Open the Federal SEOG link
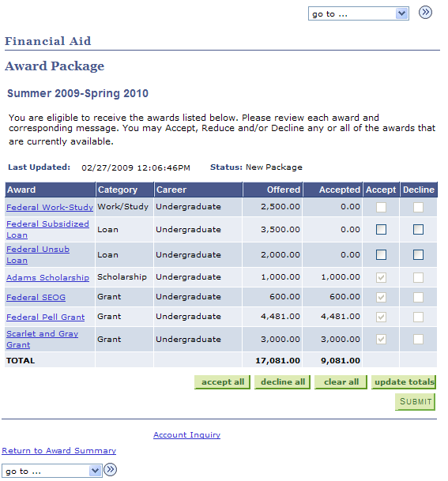 36,297
